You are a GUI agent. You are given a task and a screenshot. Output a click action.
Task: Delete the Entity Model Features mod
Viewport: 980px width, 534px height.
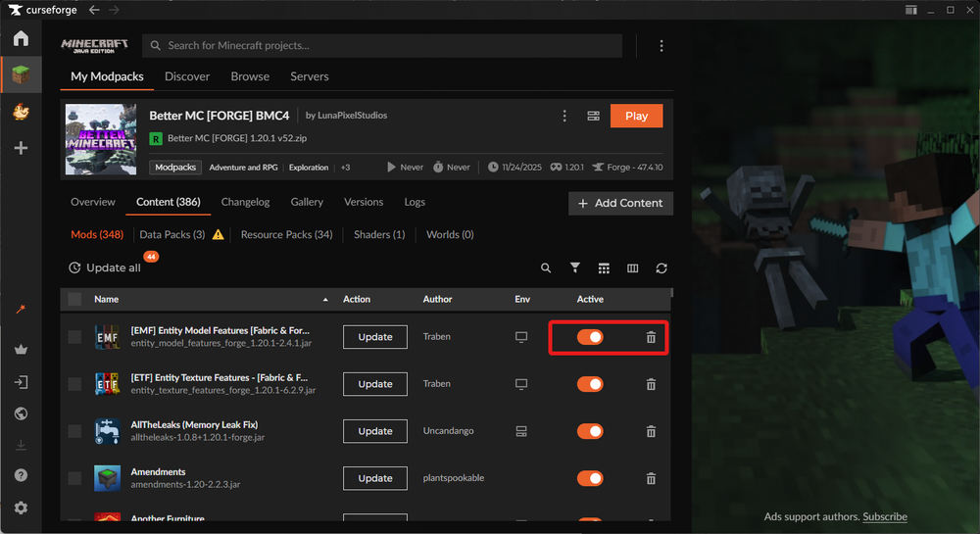pos(651,337)
